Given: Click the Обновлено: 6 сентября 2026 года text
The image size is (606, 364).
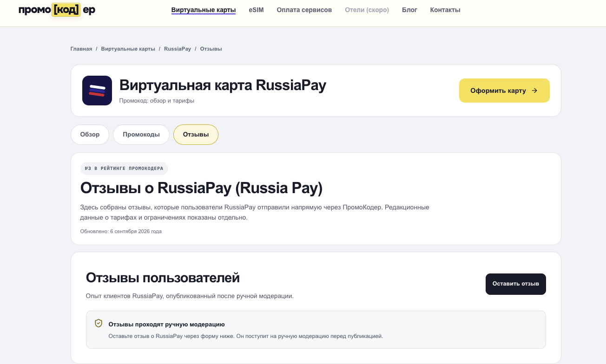Looking at the screenshot, I should 121,231.
